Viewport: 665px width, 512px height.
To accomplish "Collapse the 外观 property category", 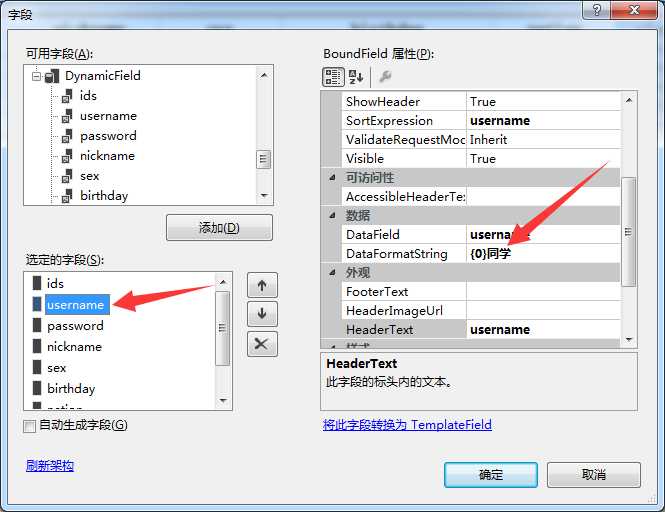I will (x=332, y=273).
